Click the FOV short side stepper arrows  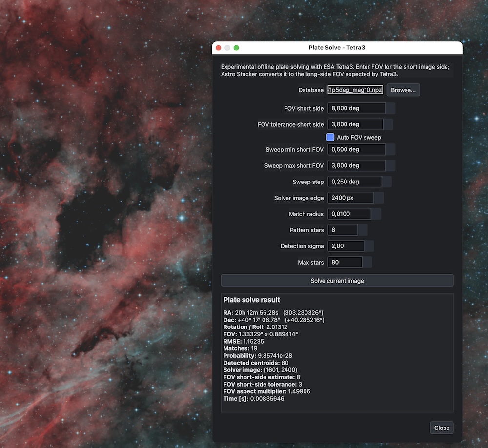tap(390, 108)
